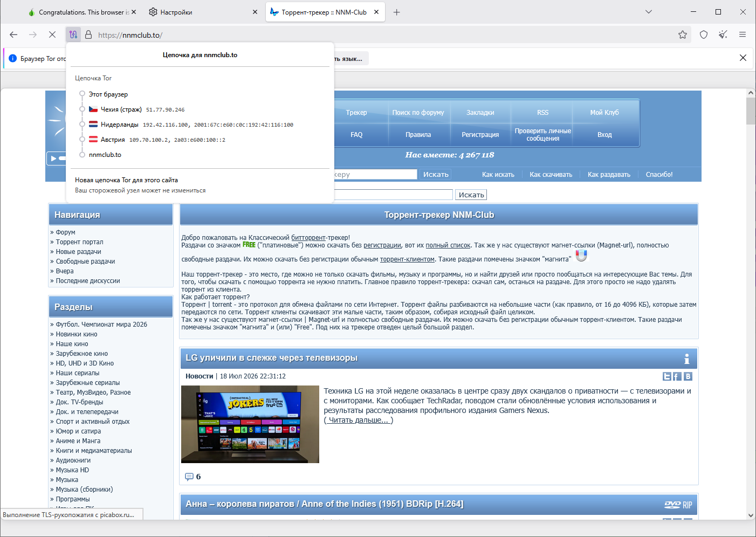
Task: Open Мой Клуб in the site menu
Action: click(x=604, y=113)
